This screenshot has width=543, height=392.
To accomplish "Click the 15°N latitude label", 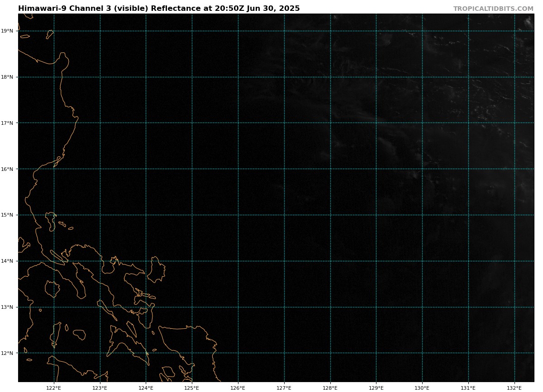I will [7, 215].
